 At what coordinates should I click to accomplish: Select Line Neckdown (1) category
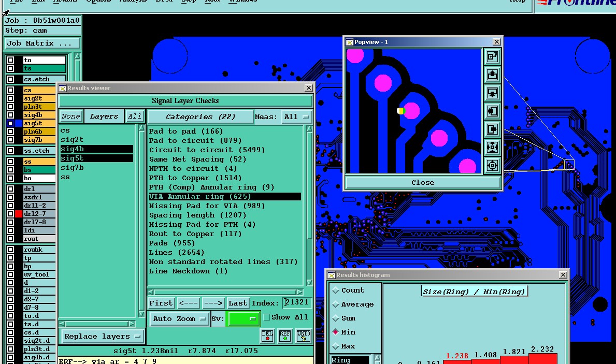[x=188, y=271]
